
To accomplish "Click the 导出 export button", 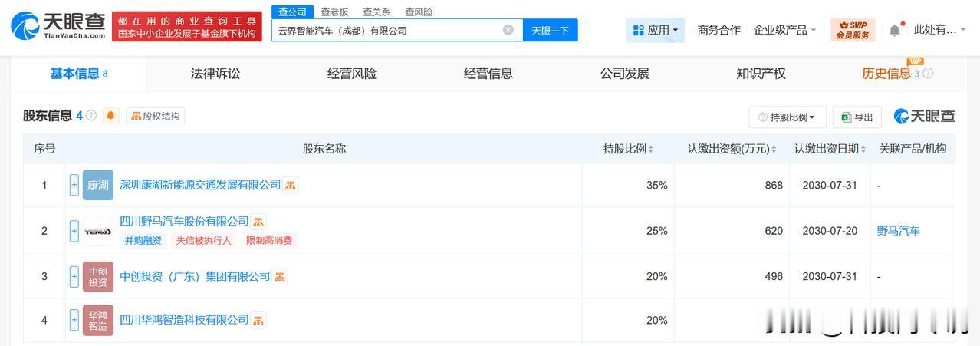I will pyautogui.click(x=857, y=117).
